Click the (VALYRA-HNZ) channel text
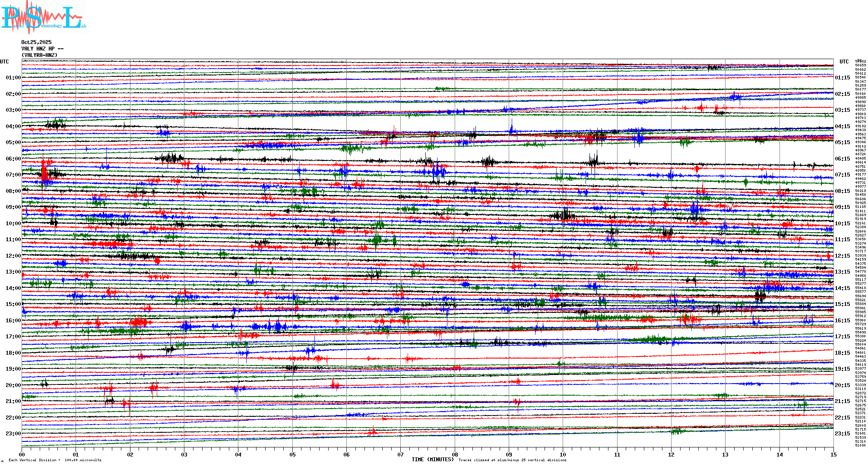This screenshot has height=466, width=868. 39,55
